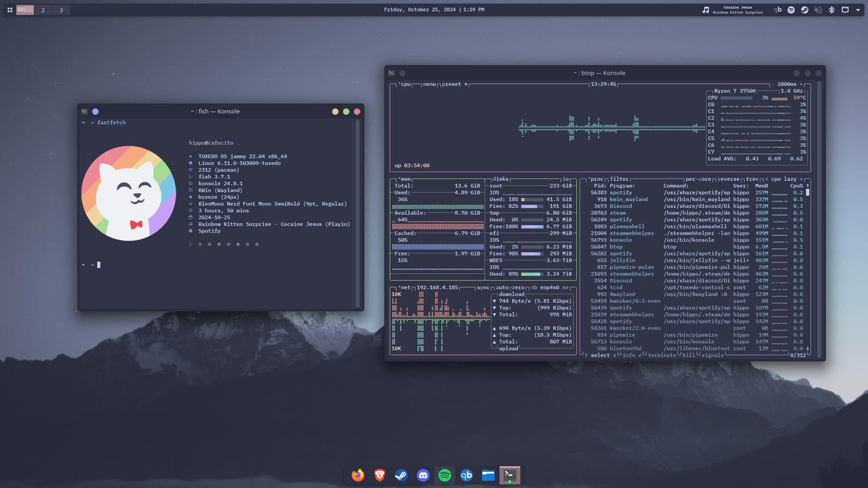Viewport: 868px width, 488px height.
Task: Click the blue pin button in fish Konsole titlebar
Action: [95, 111]
